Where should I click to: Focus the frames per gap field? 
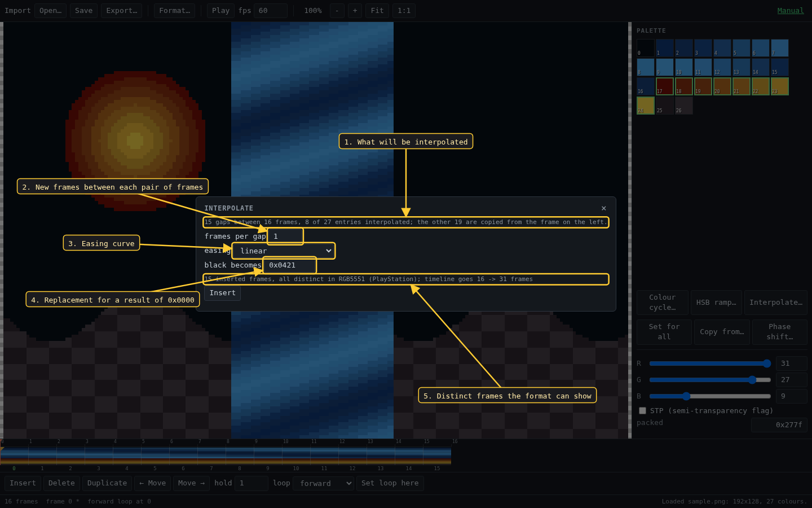pos(285,237)
